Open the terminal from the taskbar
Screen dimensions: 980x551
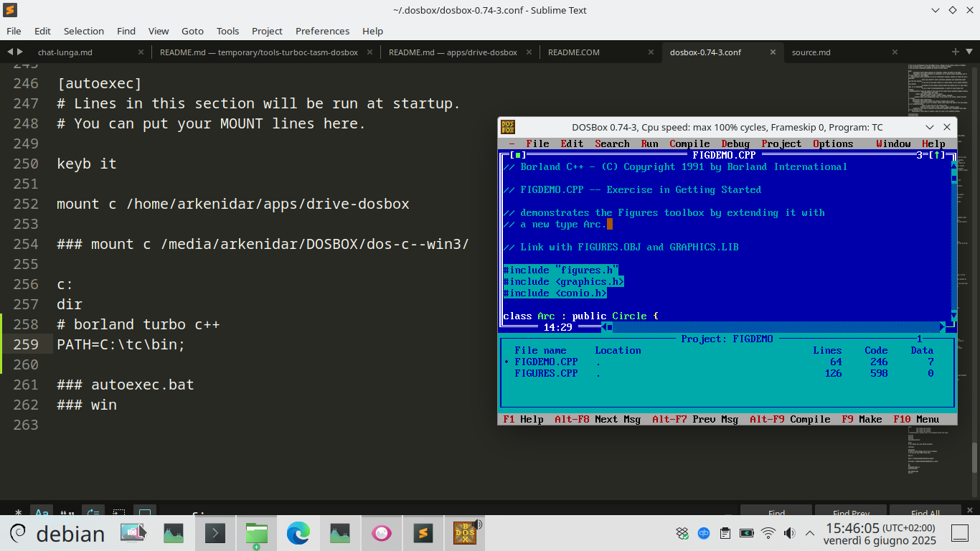215,533
